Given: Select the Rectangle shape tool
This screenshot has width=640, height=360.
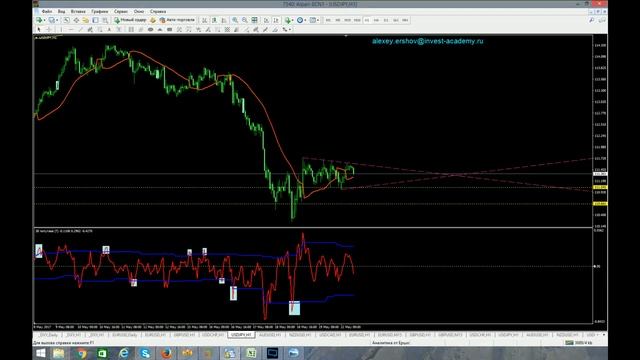Looking at the screenshot, I should click(169, 29).
